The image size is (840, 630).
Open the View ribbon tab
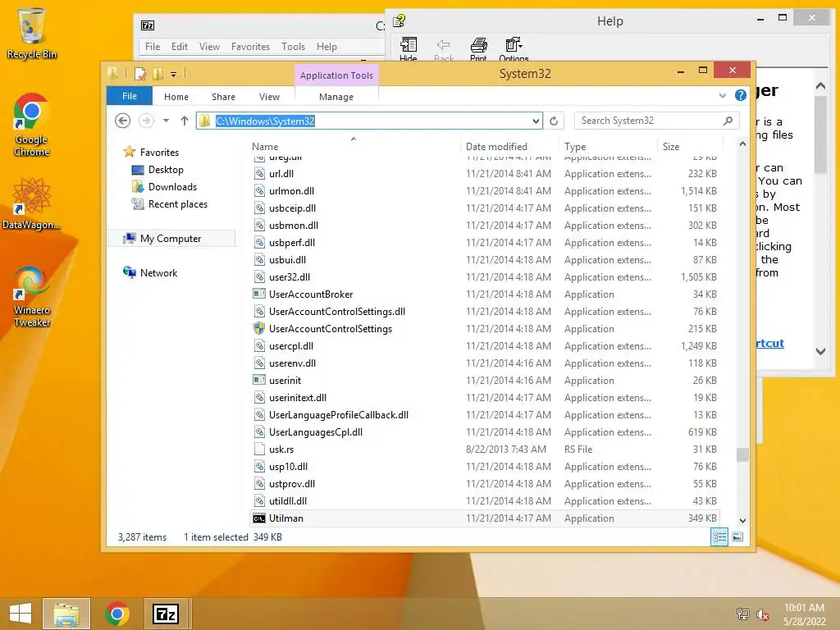click(x=269, y=97)
